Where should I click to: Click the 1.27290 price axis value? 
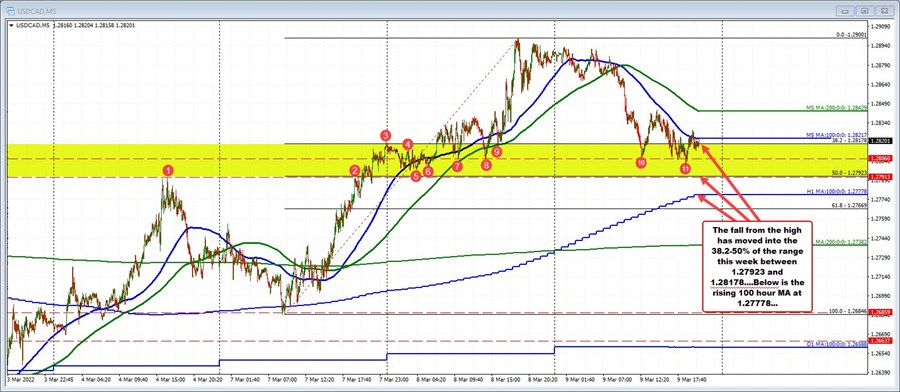click(x=880, y=257)
